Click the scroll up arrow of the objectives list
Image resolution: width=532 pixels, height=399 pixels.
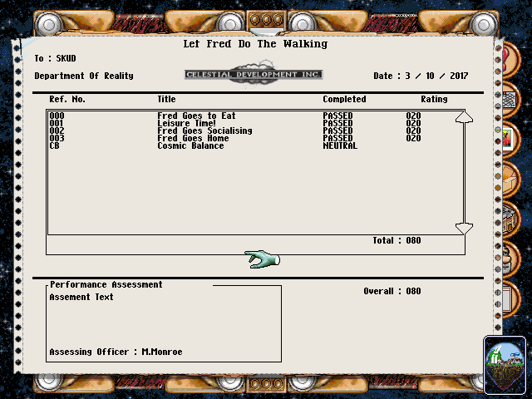click(x=464, y=117)
